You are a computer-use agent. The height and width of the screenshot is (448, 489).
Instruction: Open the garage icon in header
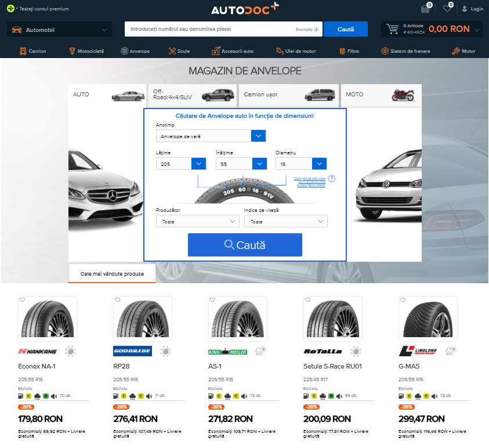[425, 9]
